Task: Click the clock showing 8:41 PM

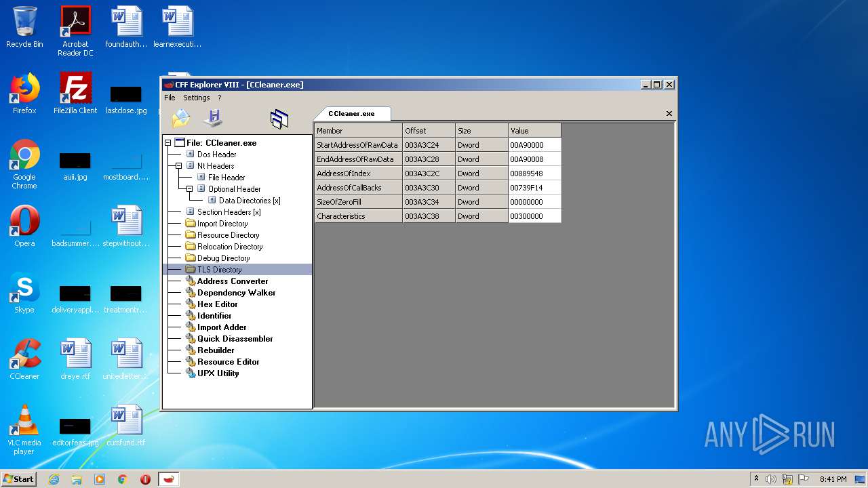Action: 833,479
